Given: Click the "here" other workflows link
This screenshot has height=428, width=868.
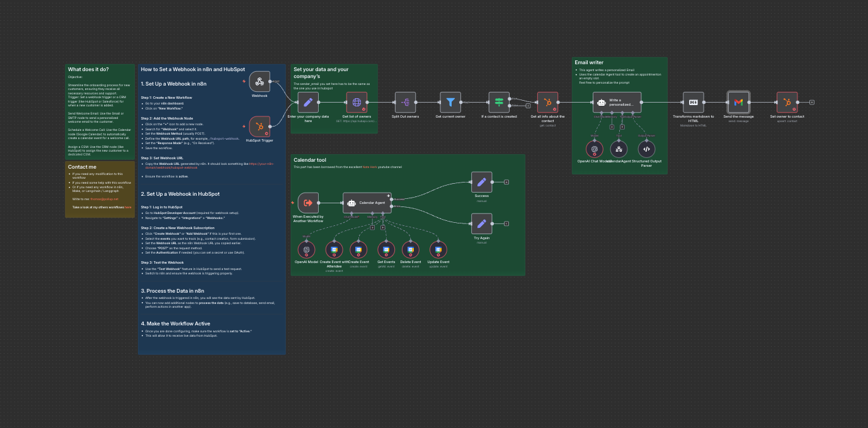Looking at the screenshot, I should tap(128, 207).
